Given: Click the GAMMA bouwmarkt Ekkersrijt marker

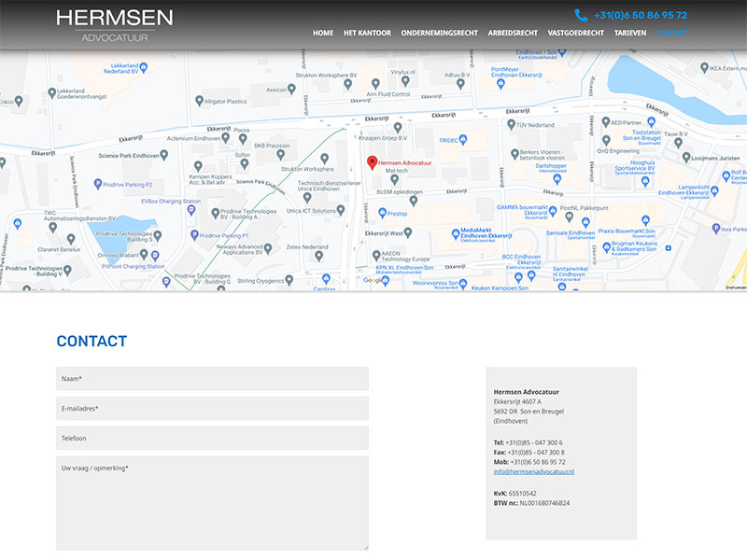Looking at the screenshot, I should point(553,211).
